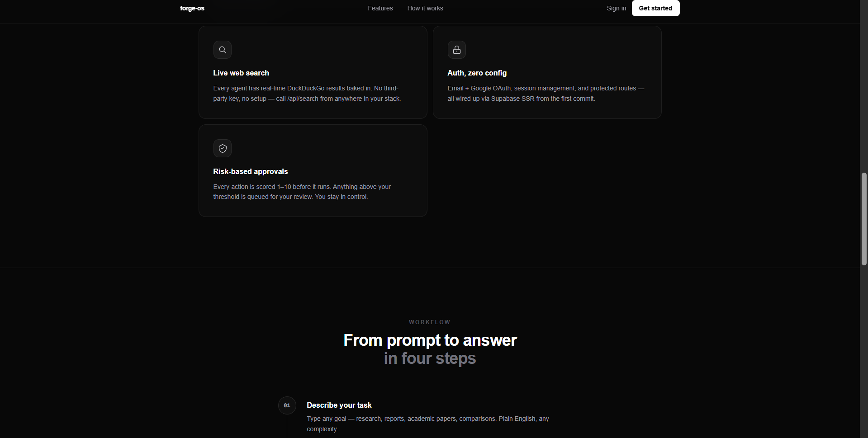Image resolution: width=868 pixels, height=438 pixels.
Task: Click the WORKFLOW section label
Action: coord(429,322)
